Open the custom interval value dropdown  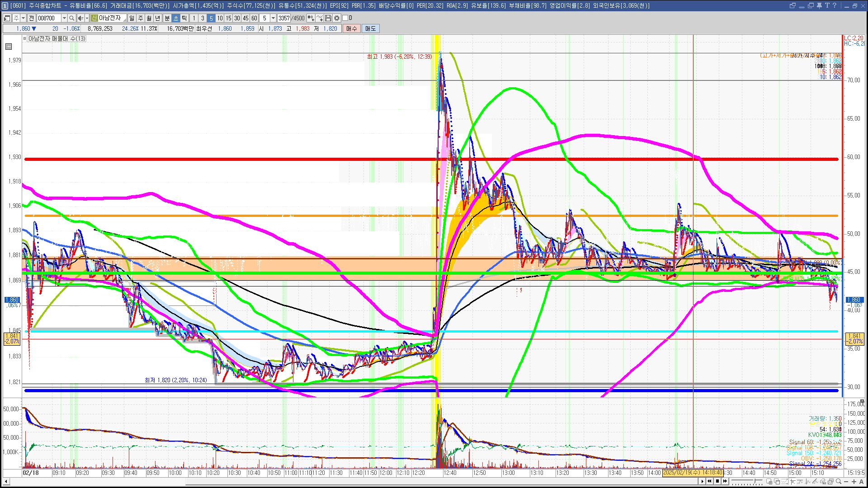click(x=273, y=18)
